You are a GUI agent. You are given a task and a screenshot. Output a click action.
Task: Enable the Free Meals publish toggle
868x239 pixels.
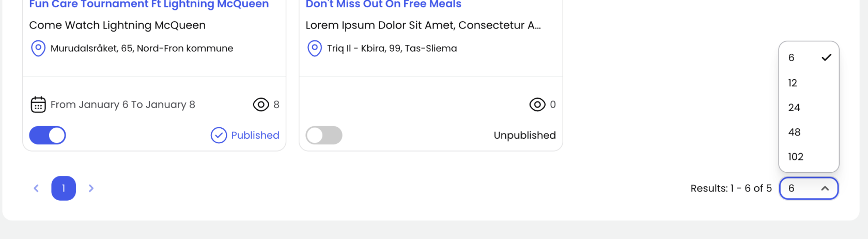pyautogui.click(x=324, y=136)
